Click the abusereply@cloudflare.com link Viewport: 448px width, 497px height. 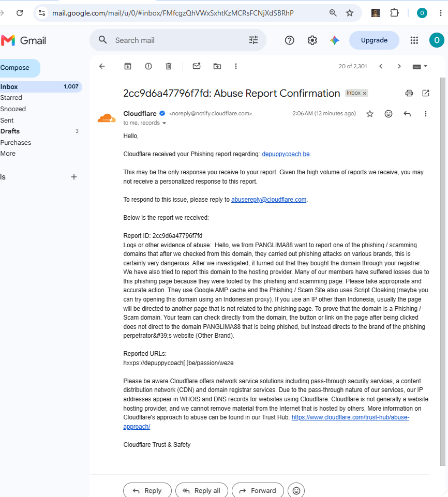tap(268, 200)
